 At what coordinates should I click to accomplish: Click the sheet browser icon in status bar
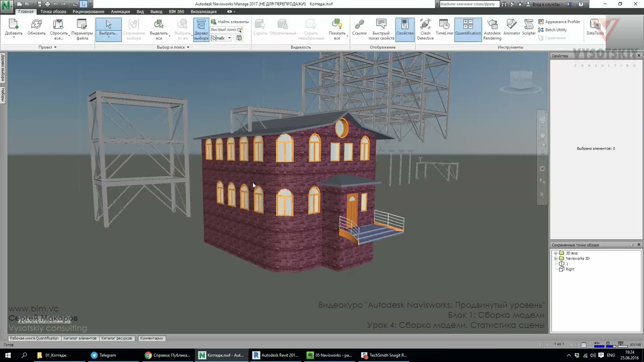[584, 344]
